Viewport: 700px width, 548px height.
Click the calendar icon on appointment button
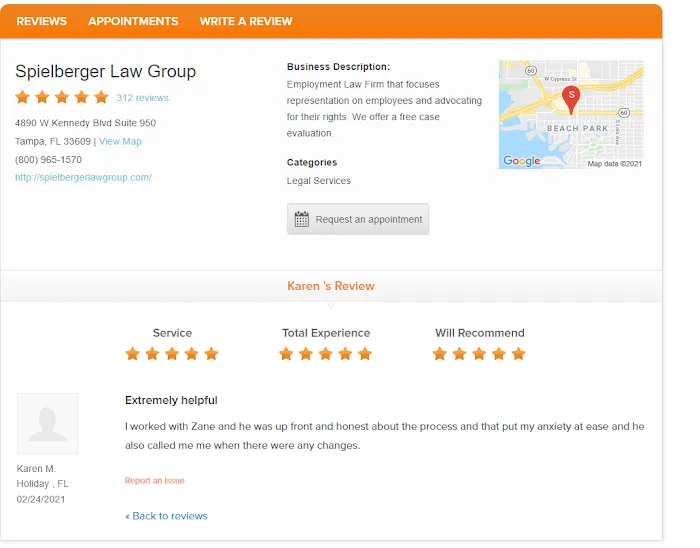(x=302, y=219)
